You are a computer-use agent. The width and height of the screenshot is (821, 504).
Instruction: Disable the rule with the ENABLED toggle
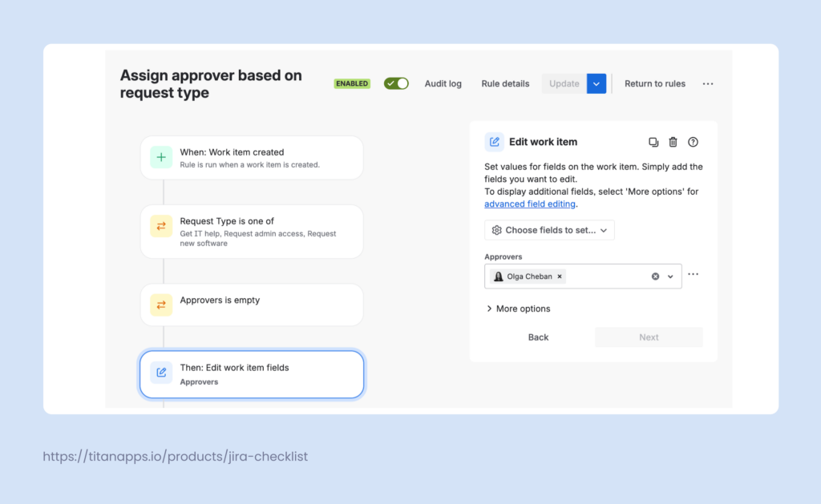coord(396,83)
